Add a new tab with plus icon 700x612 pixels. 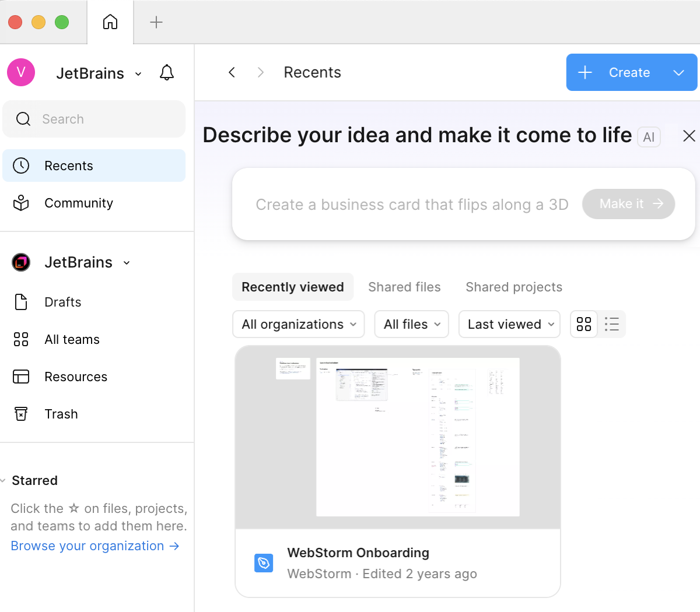click(x=156, y=22)
